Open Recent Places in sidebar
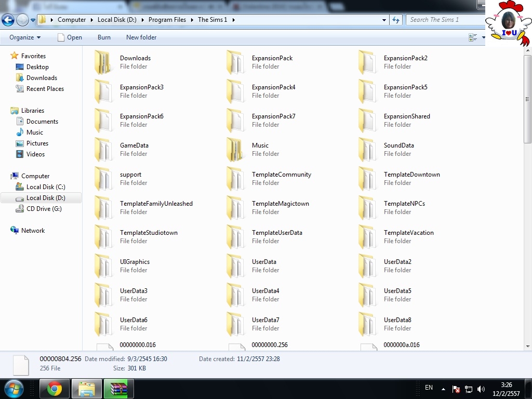Screen dimensions: 532x399 tap(45, 88)
